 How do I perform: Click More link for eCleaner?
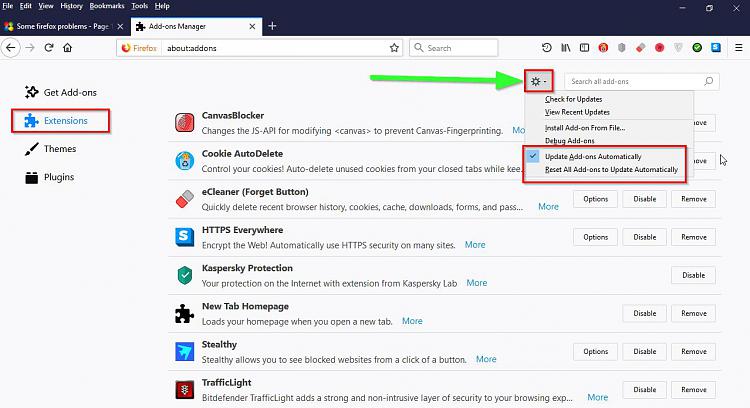click(548, 207)
